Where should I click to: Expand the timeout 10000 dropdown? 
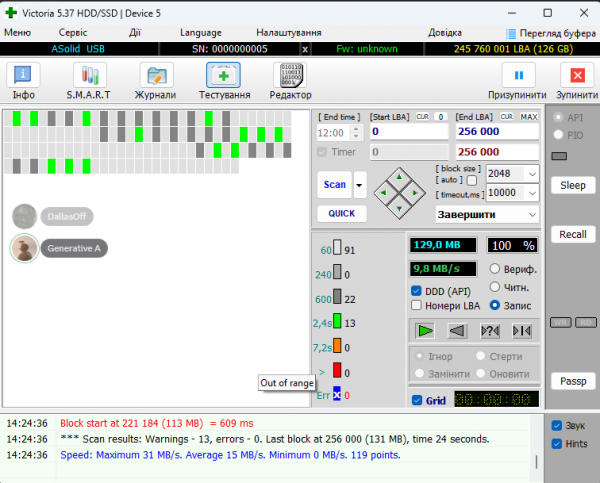pyautogui.click(x=532, y=193)
